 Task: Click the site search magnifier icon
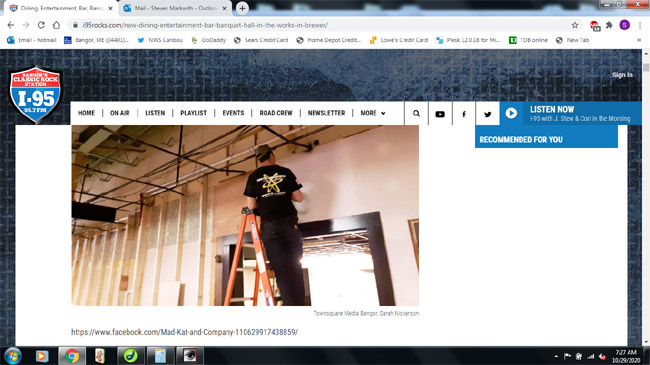pyautogui.click(x=416, y=113)
